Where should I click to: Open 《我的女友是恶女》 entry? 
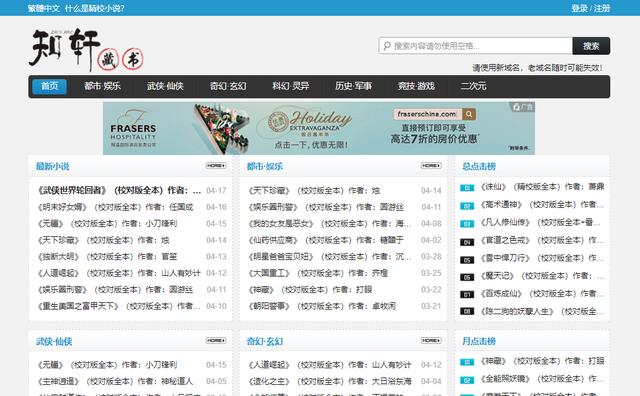tap(330, 224)
